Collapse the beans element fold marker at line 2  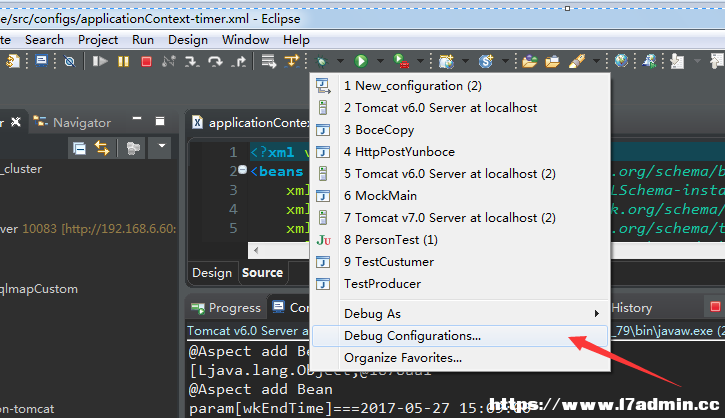(242, 170)
